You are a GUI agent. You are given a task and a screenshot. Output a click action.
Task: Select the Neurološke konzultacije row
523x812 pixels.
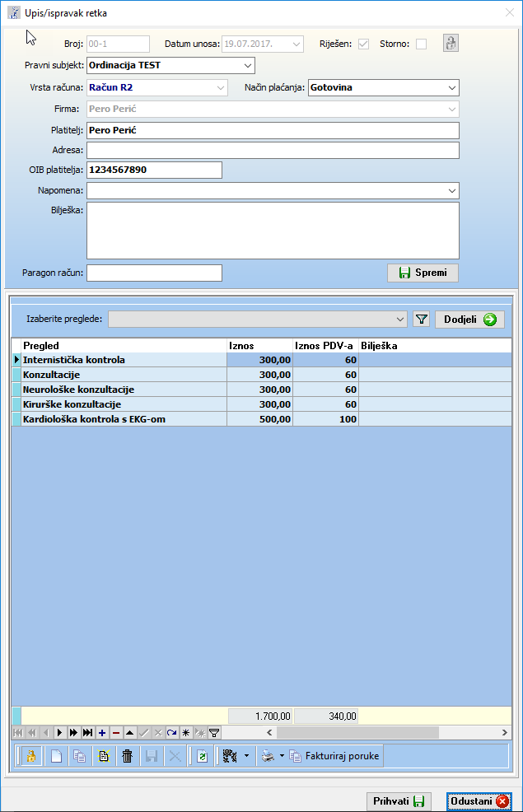tap(262, 390)
